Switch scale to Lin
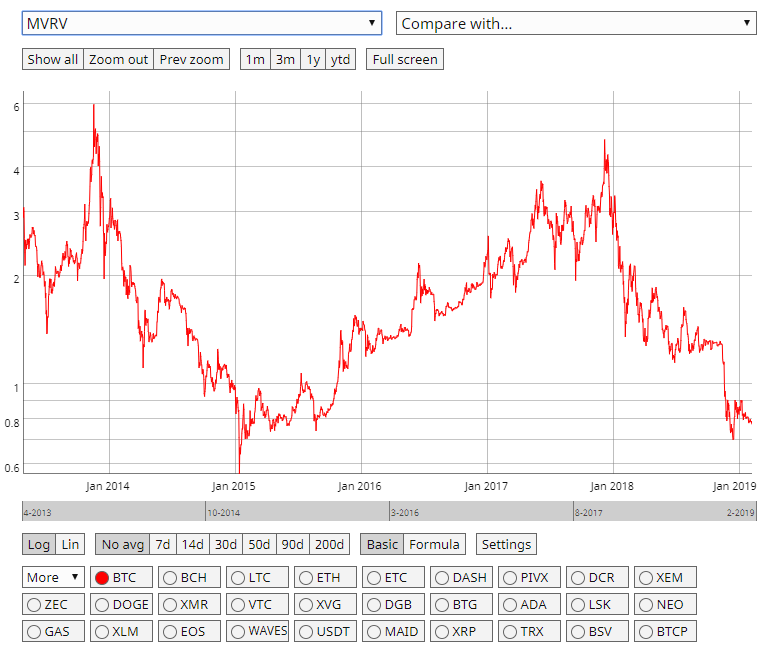773x651 pixels. pos(70,544)
